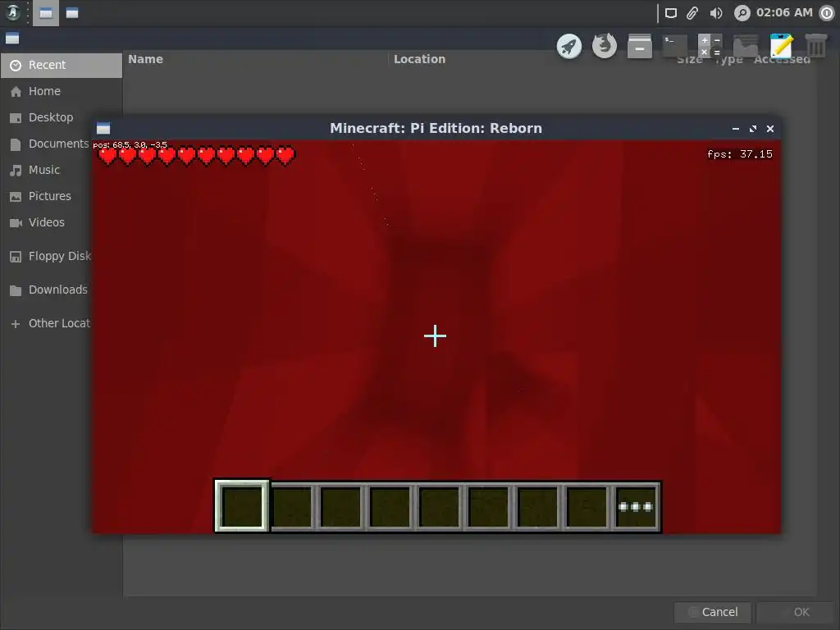Open Videos in the file dialog sidebar
Viewport: 840px width, 630px height.
(47, 222)
